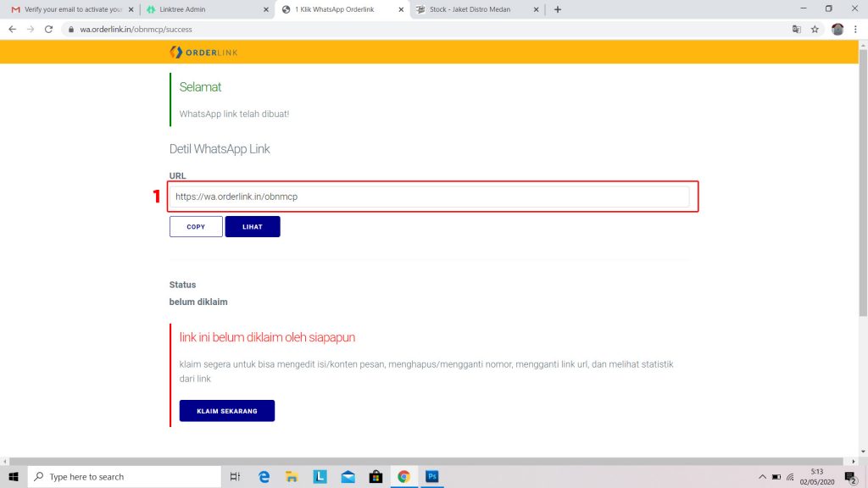Go back with the browser back arrow
868x488 pixels.
point(12,30)
